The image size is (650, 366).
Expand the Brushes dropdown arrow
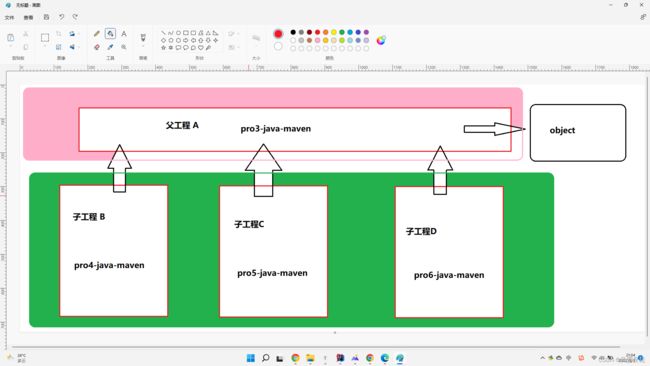click(143, 46)
